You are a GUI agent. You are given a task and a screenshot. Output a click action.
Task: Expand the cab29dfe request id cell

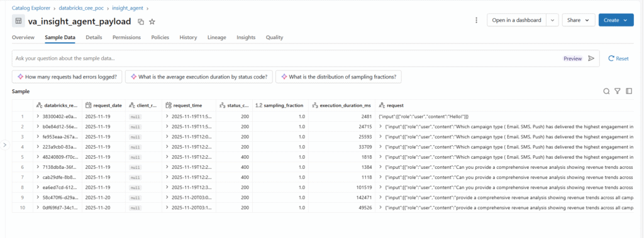(x=37, y=177)
